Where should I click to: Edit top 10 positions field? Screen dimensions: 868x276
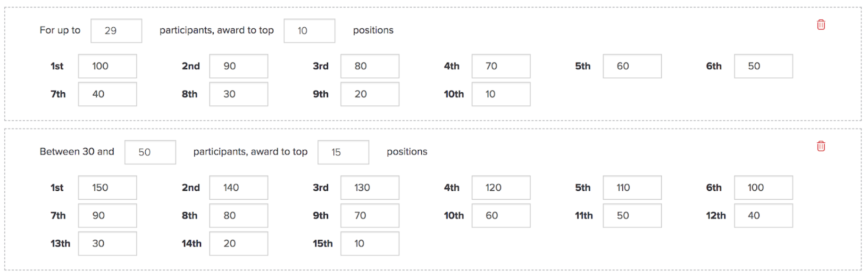click(x=309, y=31)
